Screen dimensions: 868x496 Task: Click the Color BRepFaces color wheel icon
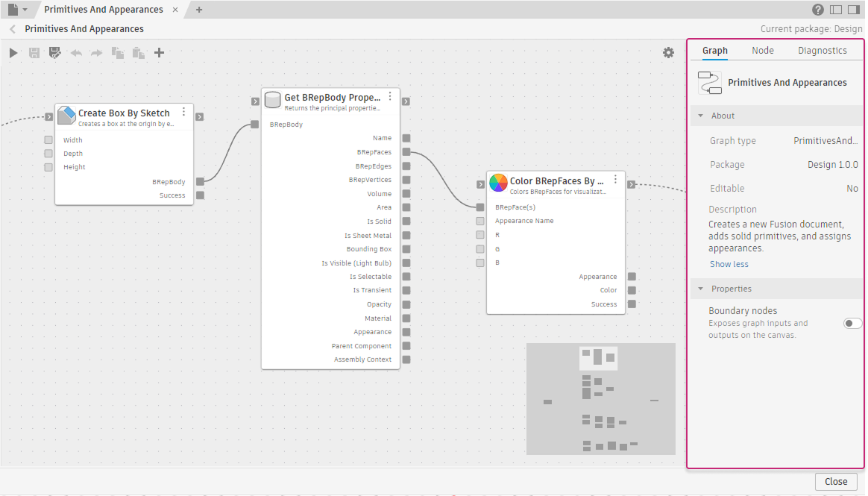click(x=498, y=183)
